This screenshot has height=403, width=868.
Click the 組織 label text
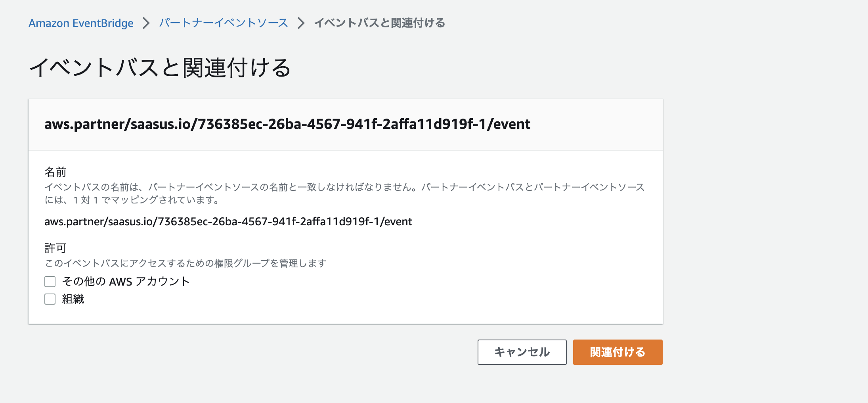click(x=73, y=299)
